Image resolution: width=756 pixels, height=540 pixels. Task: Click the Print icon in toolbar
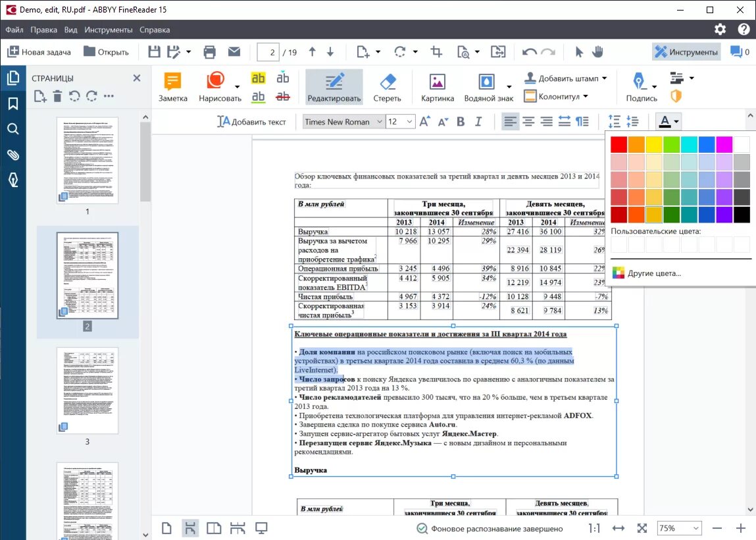point(209,51)
